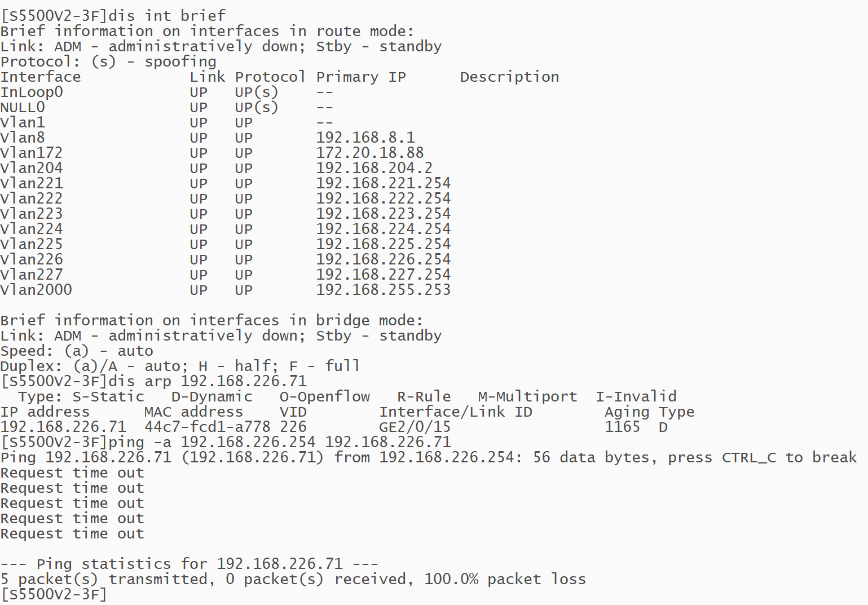Click the Vlan2000 interface row name

36,290
